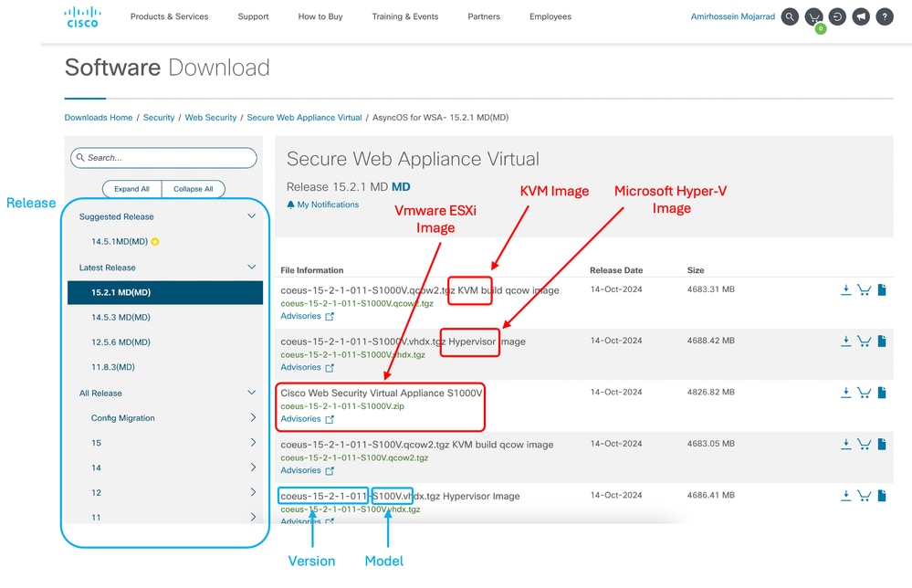Add S1000V.zip to cart
This screenshot has width=912, height=588.
coord(864,393)
